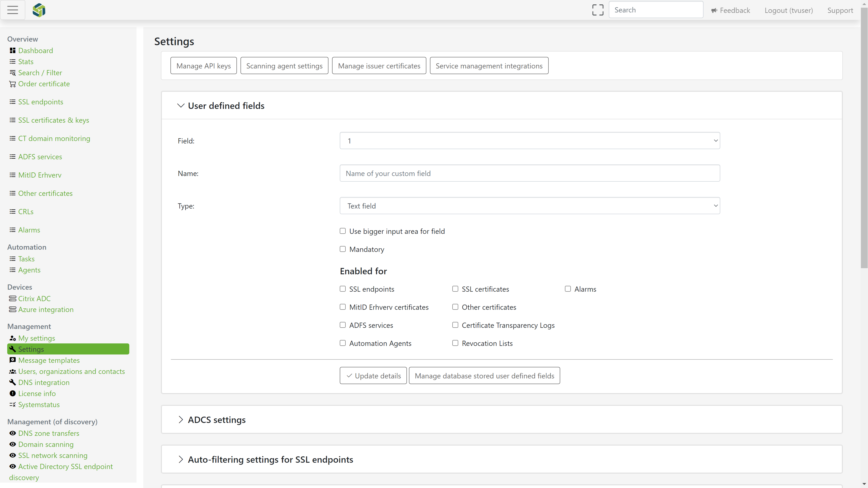Click the Citrix ADC server icon
Image resolution: width=868 pixels, height=488 pixels.
pyautogui.click(x=12, y=298)
